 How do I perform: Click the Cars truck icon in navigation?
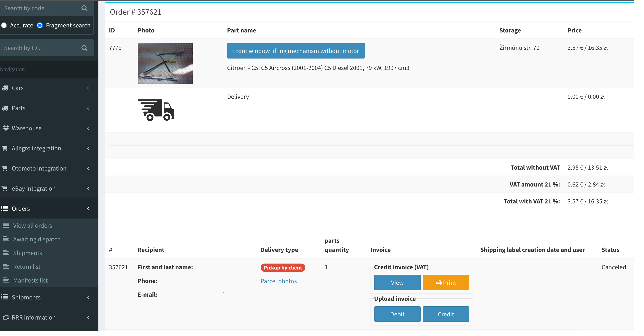(x=5, y=88)
